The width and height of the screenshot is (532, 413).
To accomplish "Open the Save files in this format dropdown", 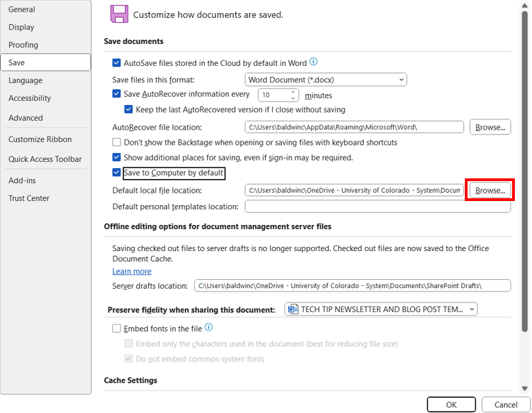I will point(326,80).
